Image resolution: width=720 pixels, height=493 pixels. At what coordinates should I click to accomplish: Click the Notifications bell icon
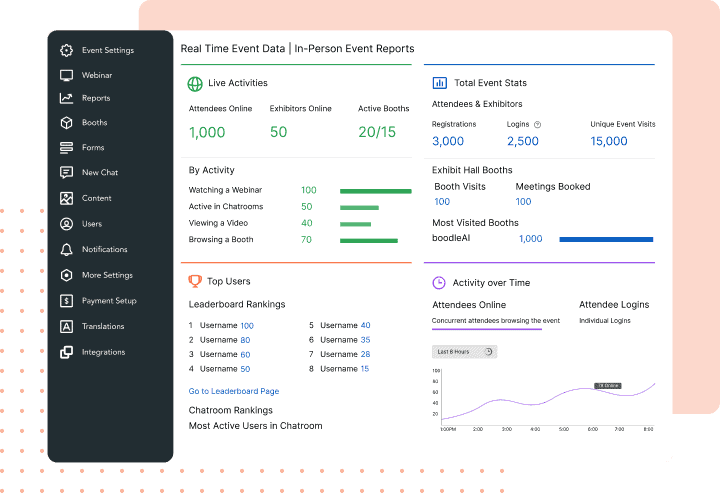pos(66,249)
